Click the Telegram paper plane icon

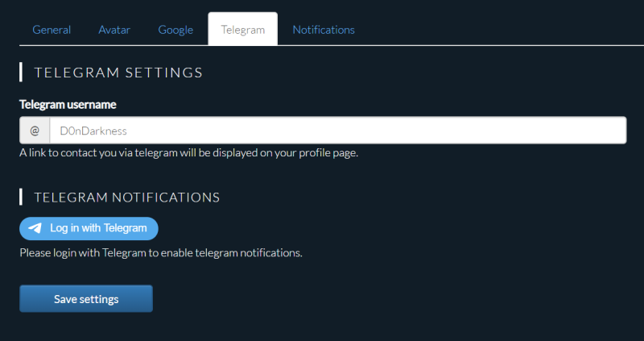point(35,228)
